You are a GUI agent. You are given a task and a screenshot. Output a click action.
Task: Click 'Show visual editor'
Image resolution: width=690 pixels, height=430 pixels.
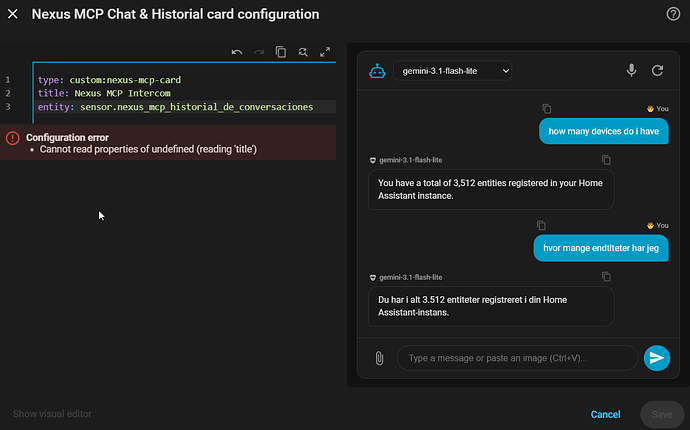tap(52, 414)
